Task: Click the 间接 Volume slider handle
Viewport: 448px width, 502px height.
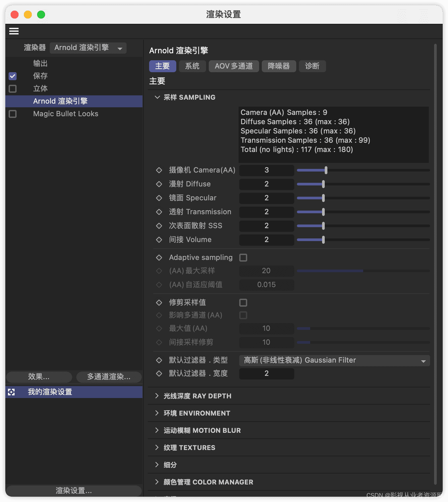Action: pos(323,240)
